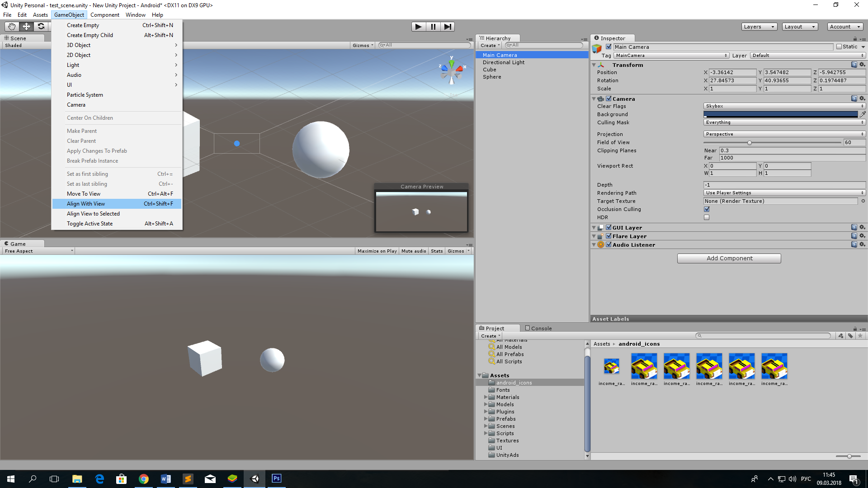Expand the Layout dropdown menu
The height and width of the screenshot is (488, 868).
pyautogui.click(x=799, y=26)
